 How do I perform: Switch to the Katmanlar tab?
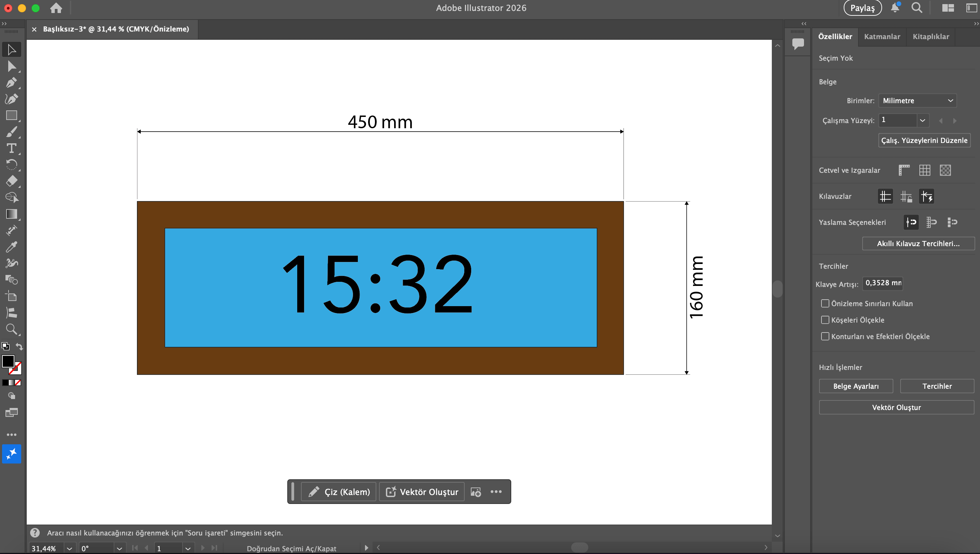click(x=882, y=37)
